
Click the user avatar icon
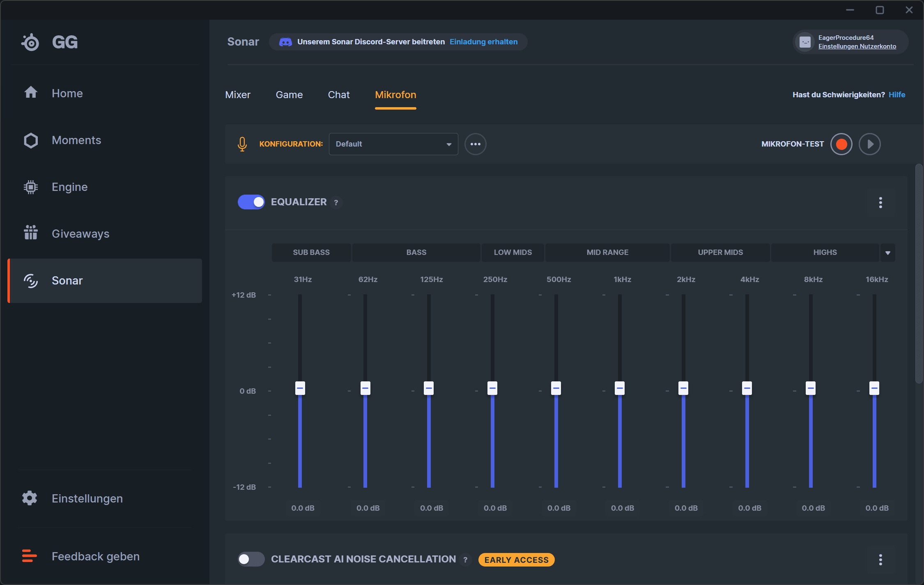[x=805, y=42]
